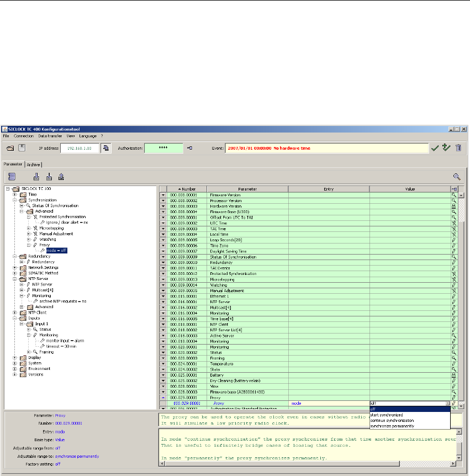Screen dimensions: 470x476
Task: Click the open folder icon in top toolbar
Action: tap(10, 148)
